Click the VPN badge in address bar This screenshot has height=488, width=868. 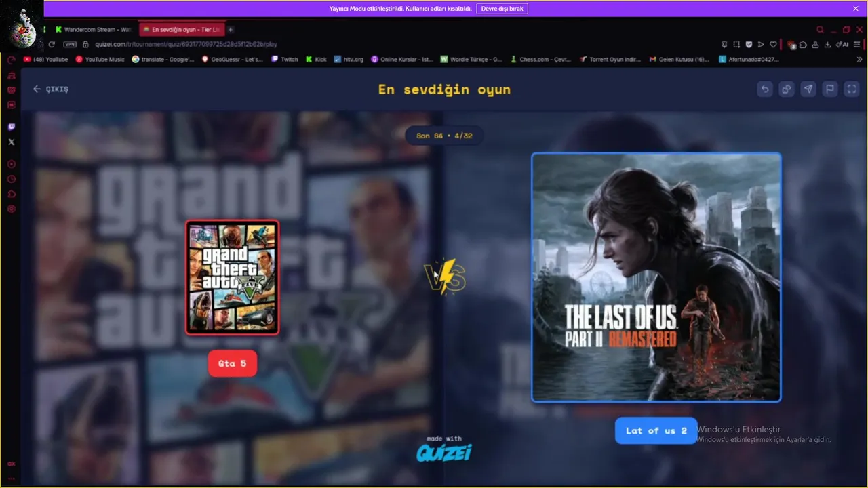pyautogui.click(x=70, y=44)
